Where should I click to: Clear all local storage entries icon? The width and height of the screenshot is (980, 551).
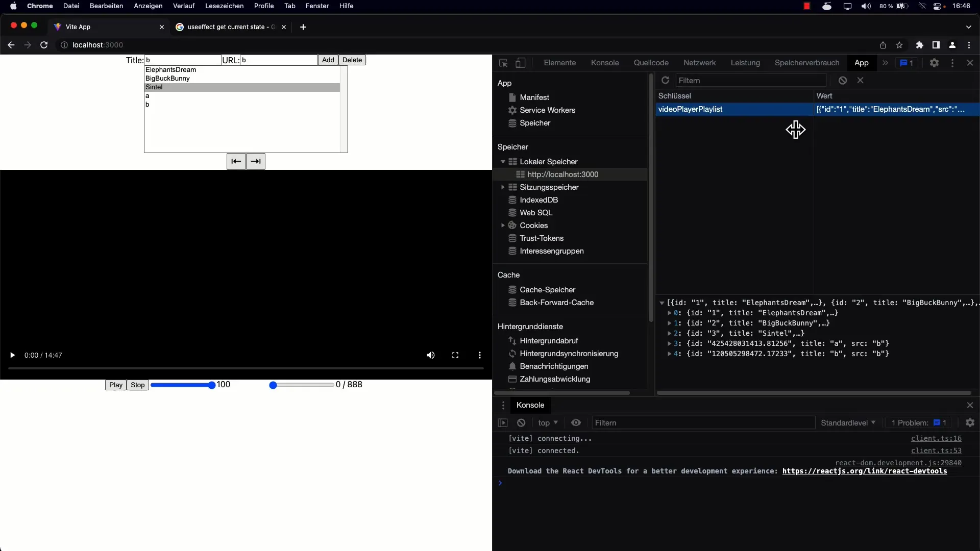843,80
